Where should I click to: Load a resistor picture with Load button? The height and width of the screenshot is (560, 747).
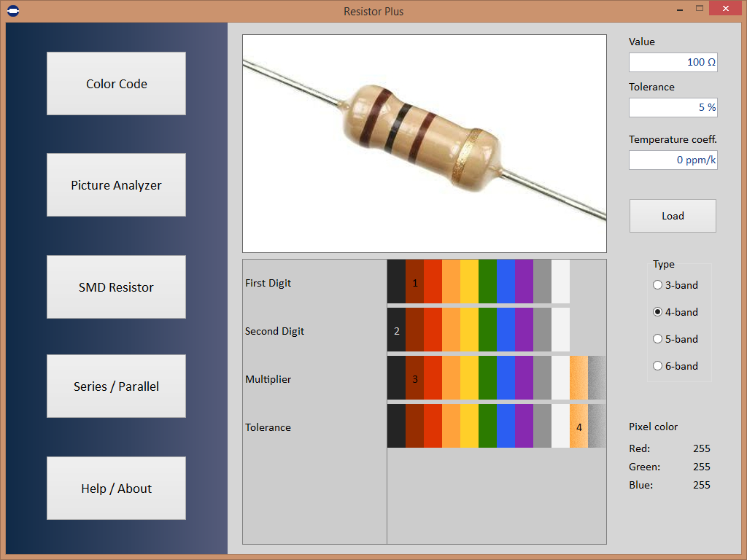pos(673,216)
